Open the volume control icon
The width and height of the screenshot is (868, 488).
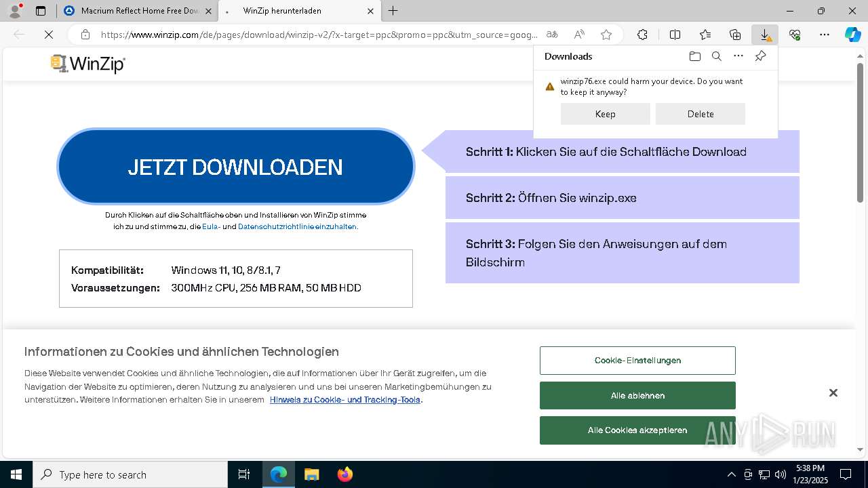tap(781, 474)
